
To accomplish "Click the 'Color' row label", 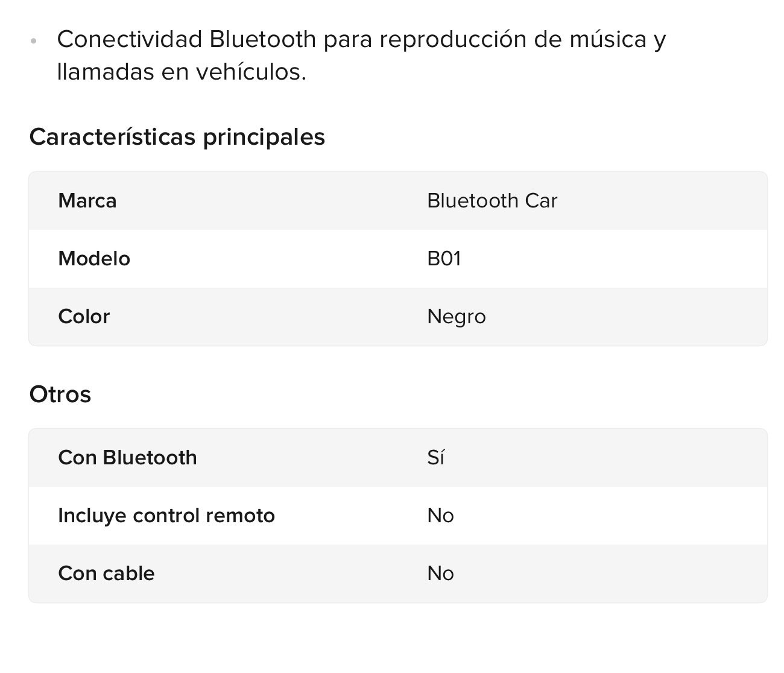I will click(x=84, y=317).
